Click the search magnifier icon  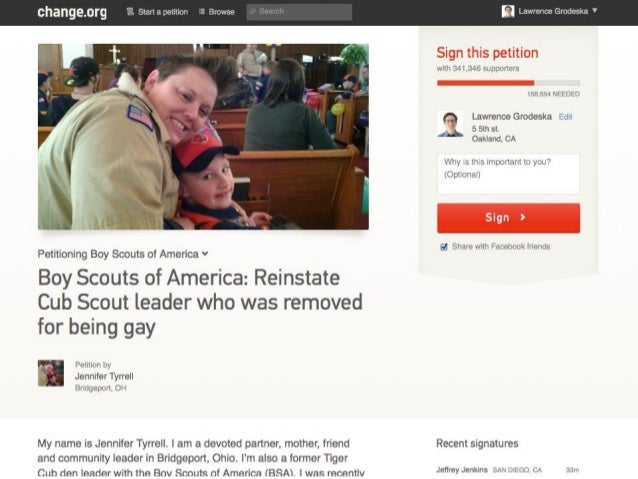tap(253, 12)
